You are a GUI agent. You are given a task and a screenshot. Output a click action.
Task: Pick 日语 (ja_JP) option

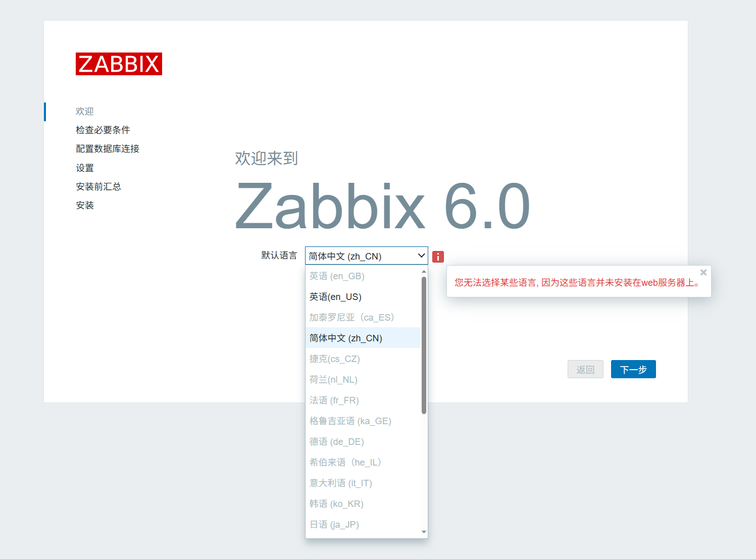[x=363, y=525]
